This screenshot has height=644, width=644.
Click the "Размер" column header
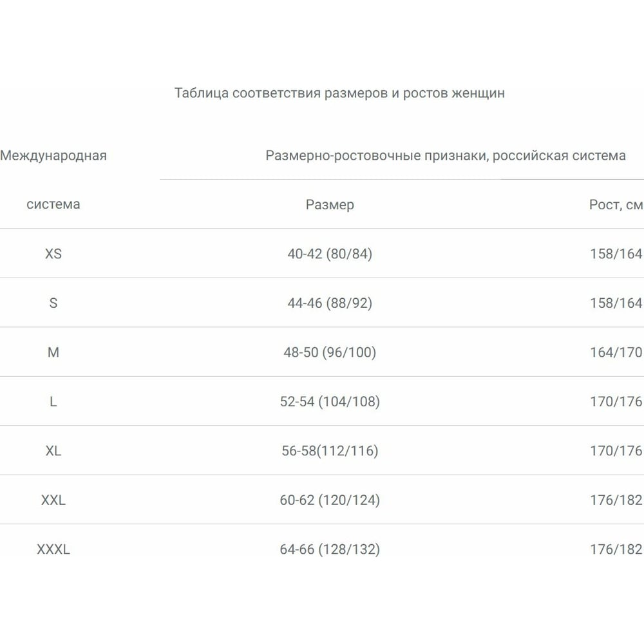coord(330,205)
